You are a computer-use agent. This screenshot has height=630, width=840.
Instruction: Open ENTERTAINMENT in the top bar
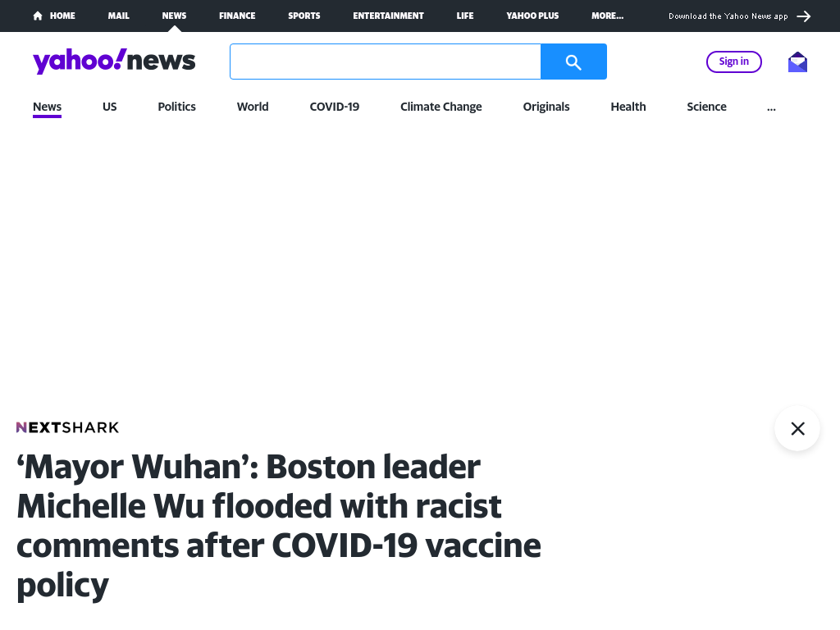coord(388,16)
